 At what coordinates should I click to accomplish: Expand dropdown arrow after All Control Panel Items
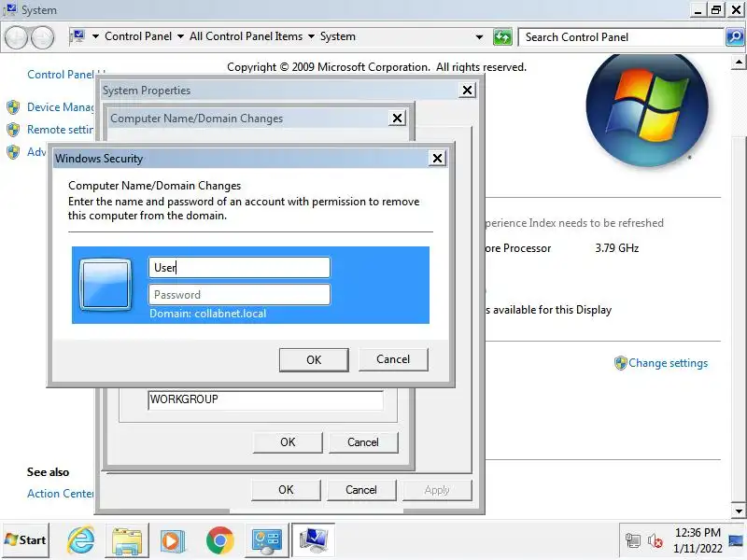(x=311, y=36)
